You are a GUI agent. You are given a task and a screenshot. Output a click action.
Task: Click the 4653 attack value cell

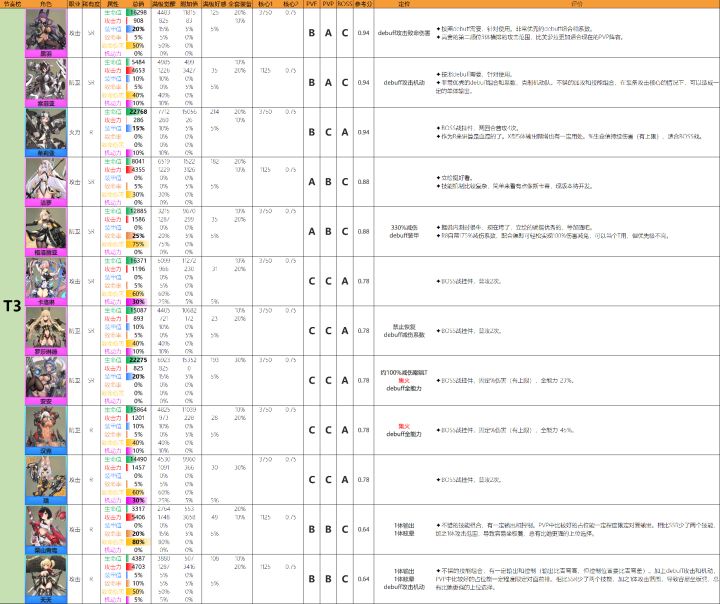click(138, 70)
